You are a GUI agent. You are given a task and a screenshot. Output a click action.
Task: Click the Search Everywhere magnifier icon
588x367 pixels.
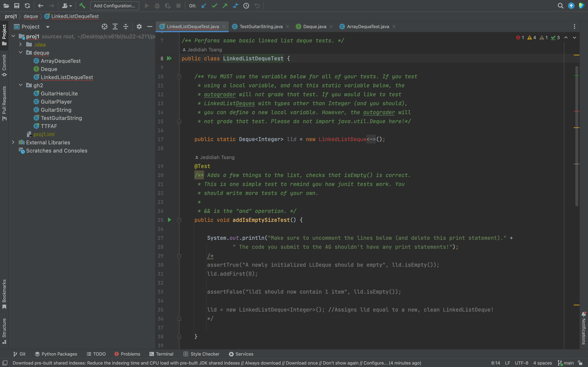560,6
